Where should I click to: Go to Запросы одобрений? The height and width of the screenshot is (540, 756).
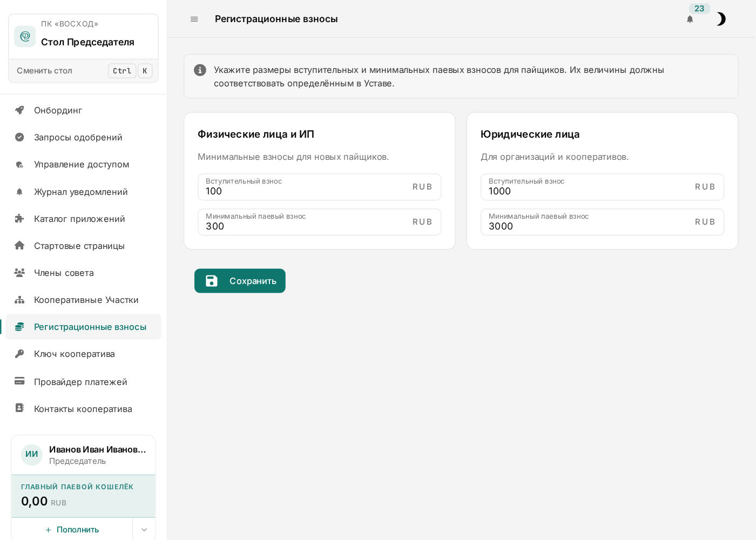[83, 137]
